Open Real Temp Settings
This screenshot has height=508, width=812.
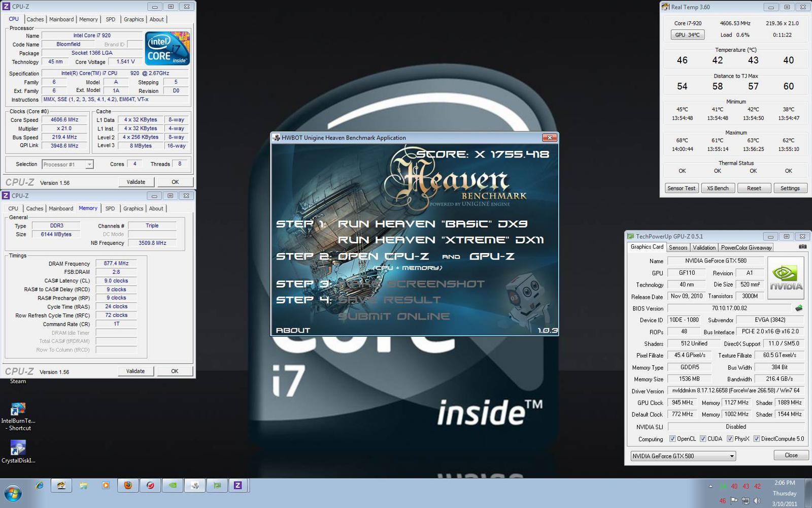pos(790,188)
